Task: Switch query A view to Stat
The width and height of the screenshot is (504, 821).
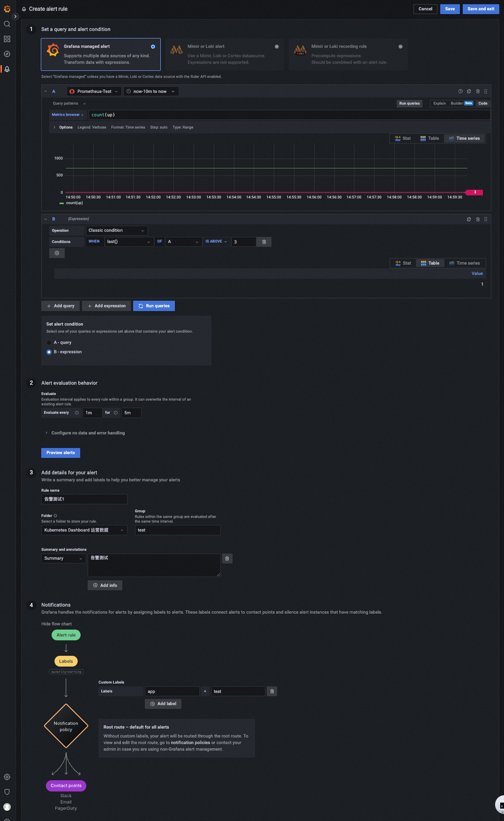Action: (403, 139)
